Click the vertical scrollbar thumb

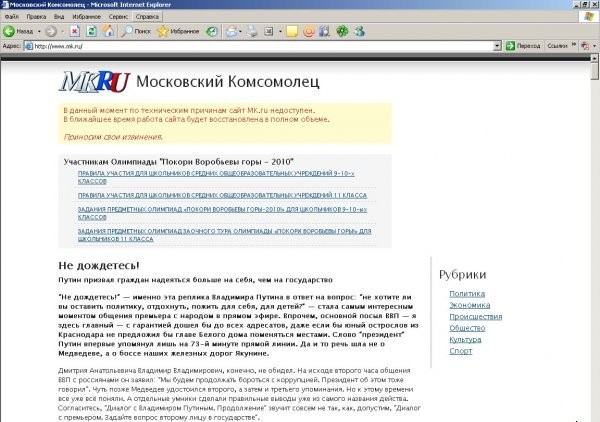pos(595,71)
